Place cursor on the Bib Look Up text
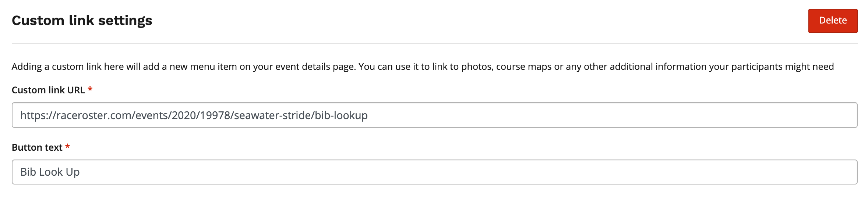This screenshot has height=197, width=868. point(50,172)
